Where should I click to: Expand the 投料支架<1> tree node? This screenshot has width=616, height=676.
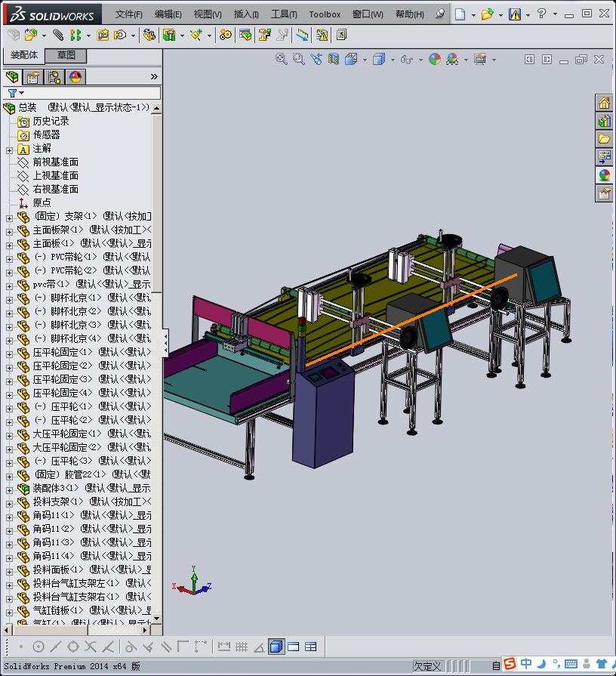pos(10,504)
